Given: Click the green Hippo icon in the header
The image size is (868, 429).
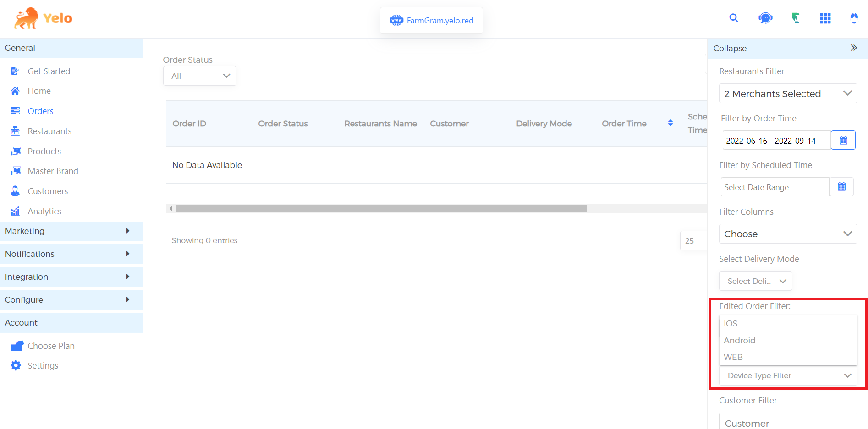Looking at the screenshot, I should coord(795,18).
